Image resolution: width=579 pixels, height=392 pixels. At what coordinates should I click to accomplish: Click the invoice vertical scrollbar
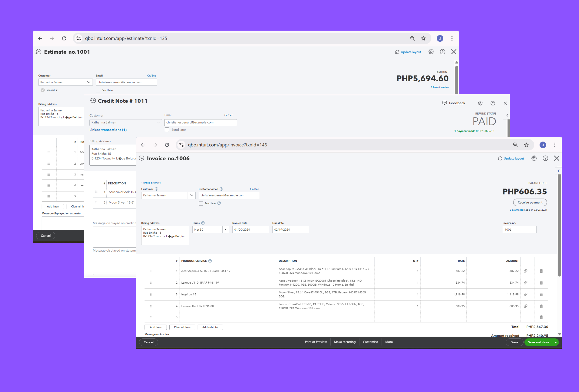click(x=559, y=224)
